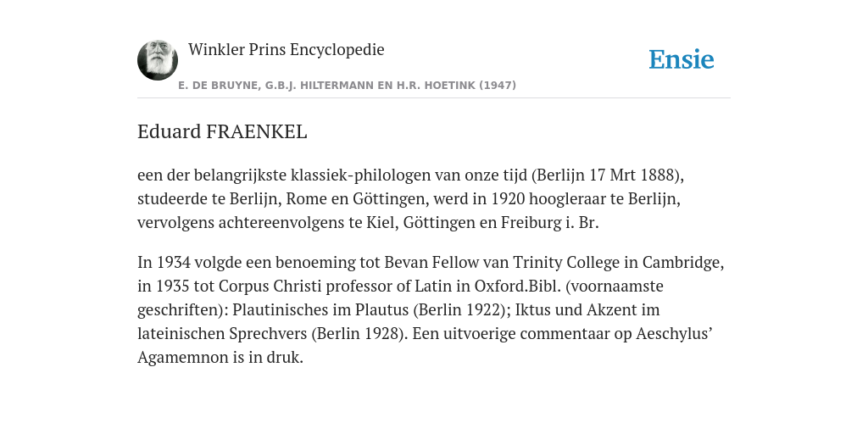
Task: Click the word Agamemnon in last line
Action: coord(183,358)
